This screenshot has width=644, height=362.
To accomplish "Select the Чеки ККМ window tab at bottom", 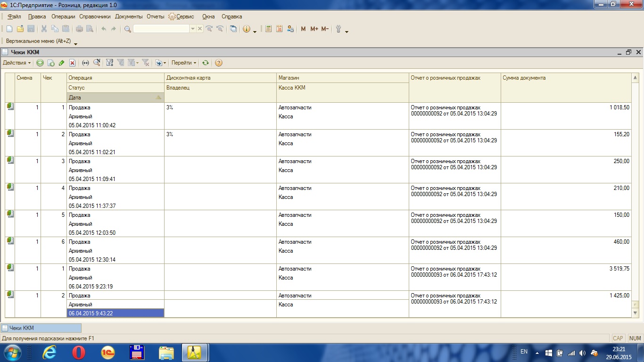I will point(41,328).
